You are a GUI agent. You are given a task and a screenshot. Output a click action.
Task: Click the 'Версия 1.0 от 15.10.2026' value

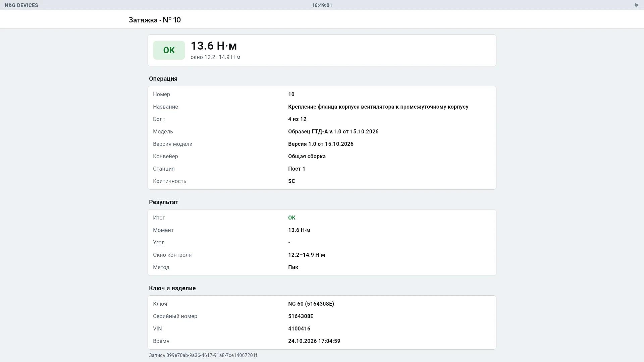tap(321, 144)
